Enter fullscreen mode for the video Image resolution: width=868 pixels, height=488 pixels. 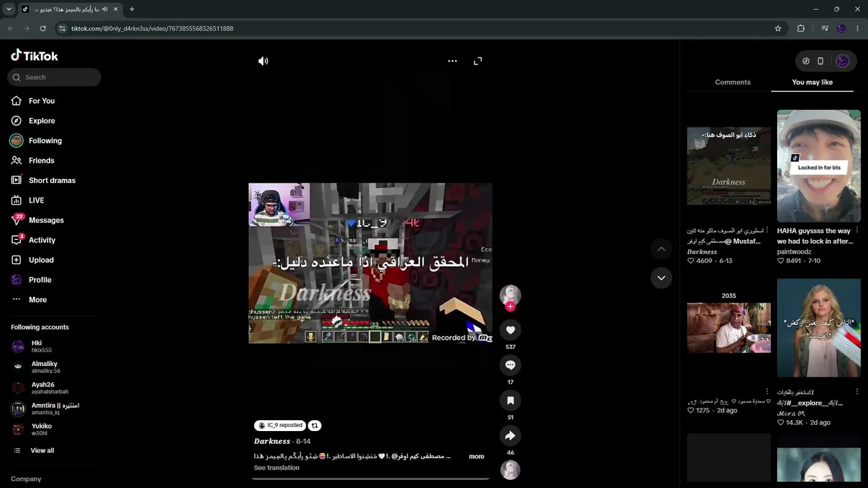478,61
